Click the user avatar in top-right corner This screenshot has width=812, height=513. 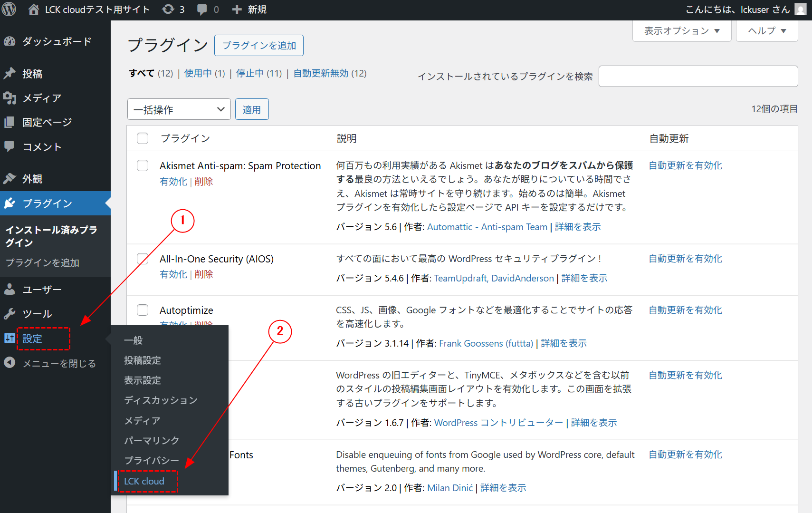[x=801, y=10]
